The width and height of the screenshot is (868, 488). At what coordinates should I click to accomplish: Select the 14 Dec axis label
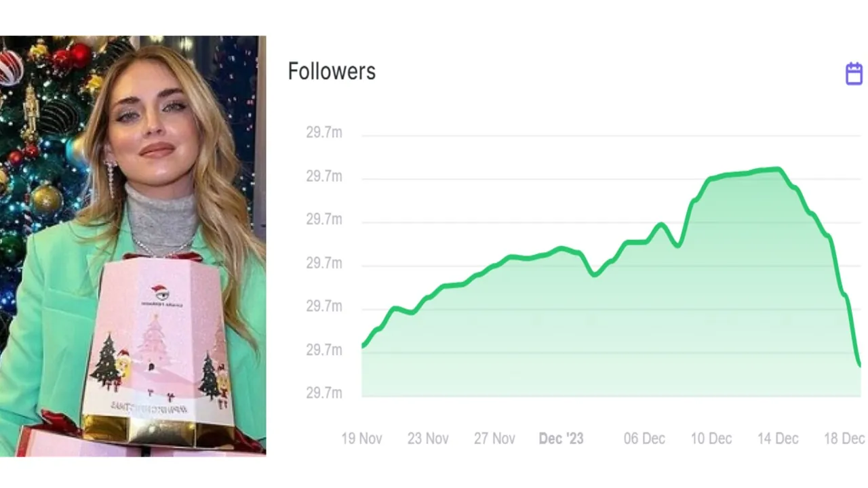(x=778, y=439)
